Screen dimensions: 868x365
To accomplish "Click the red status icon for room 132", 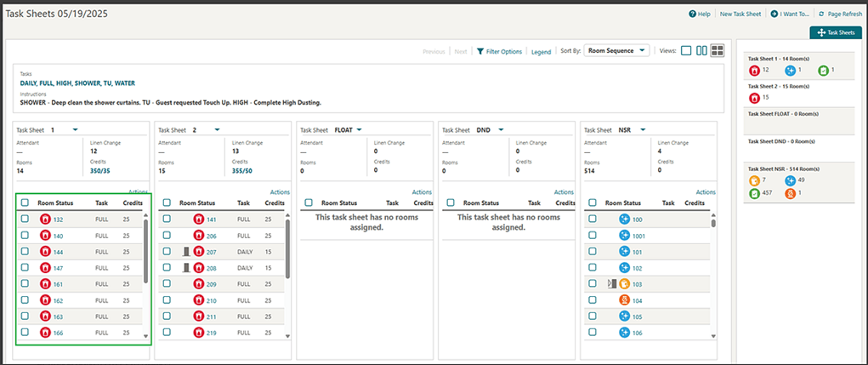I will pyautogui.click(x=45, y=220).
